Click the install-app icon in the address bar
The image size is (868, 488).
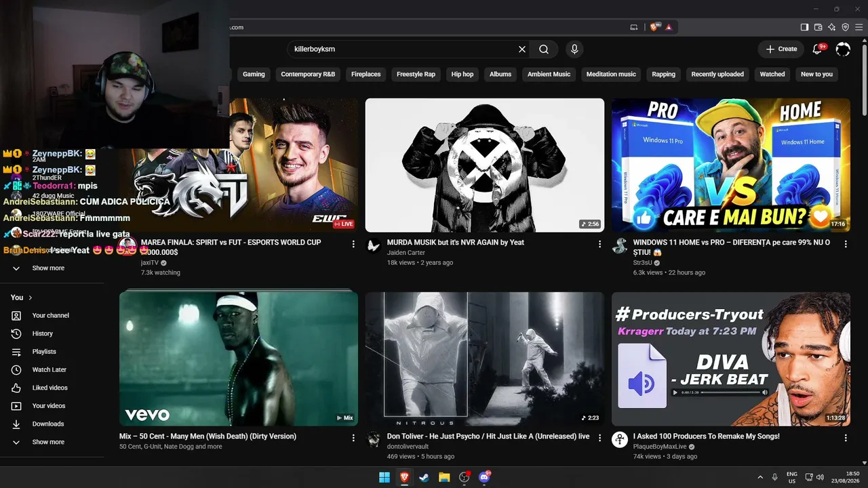coord(634,27)
